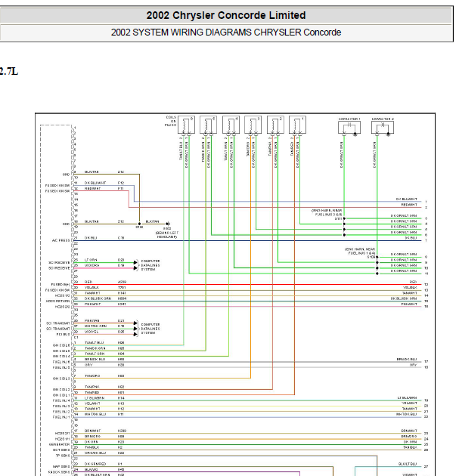459x476 pixels.
Task: Select the Capacitor 2 symbol
Action: pos(383,128)
